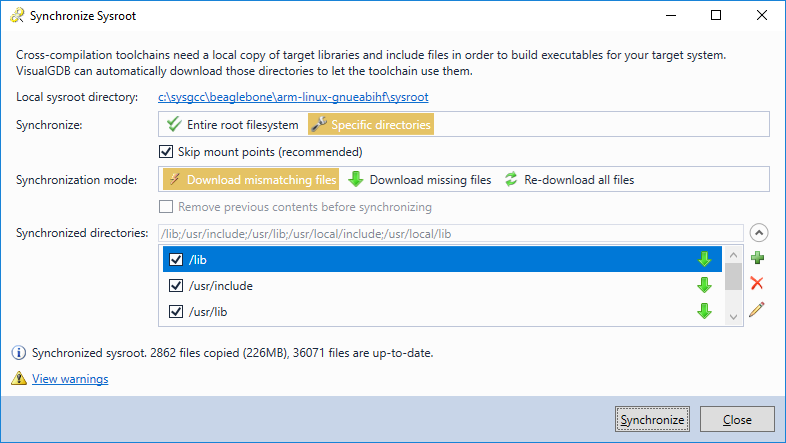Viewport: 786px width, 443px height.
Task: Click the green plus add-directory icon
Action: [757, 258]
